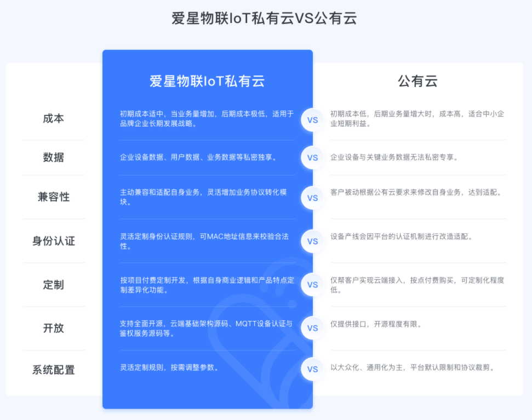Click the private cloud text starting 初期成本适中

click(207, 119)
